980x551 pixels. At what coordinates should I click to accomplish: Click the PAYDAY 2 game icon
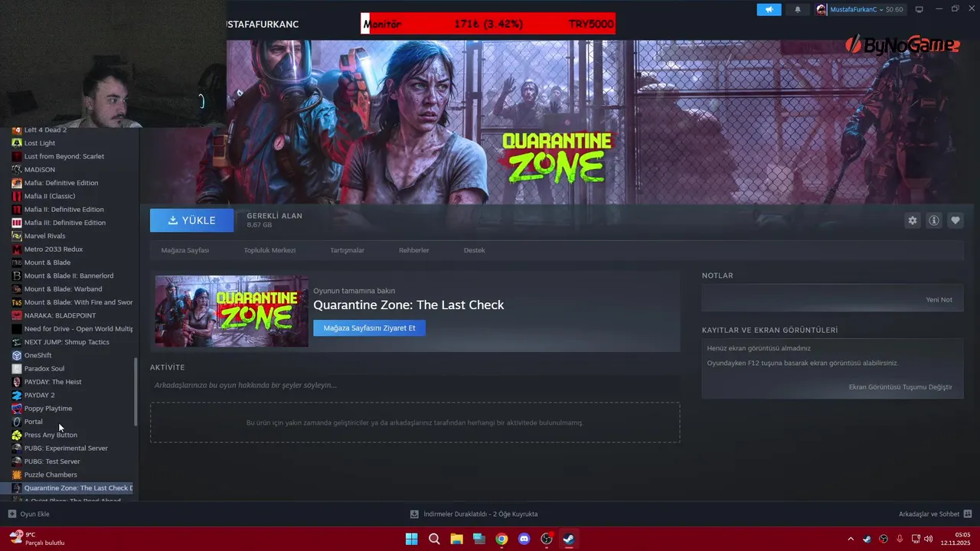tap(17, 395)
